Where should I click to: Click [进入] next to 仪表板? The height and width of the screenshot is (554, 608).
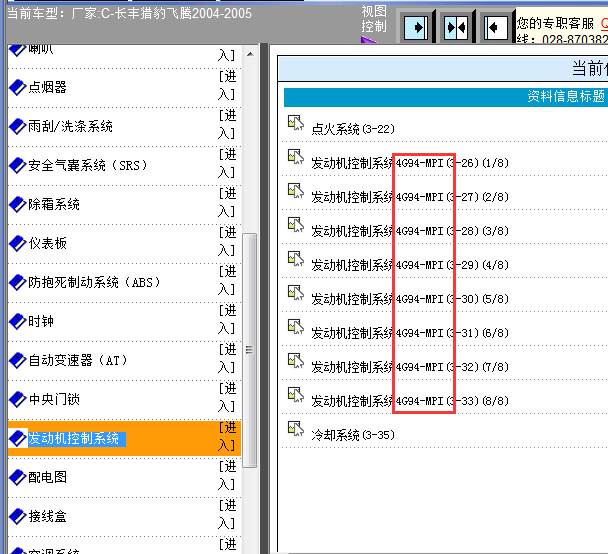[227, 242]
